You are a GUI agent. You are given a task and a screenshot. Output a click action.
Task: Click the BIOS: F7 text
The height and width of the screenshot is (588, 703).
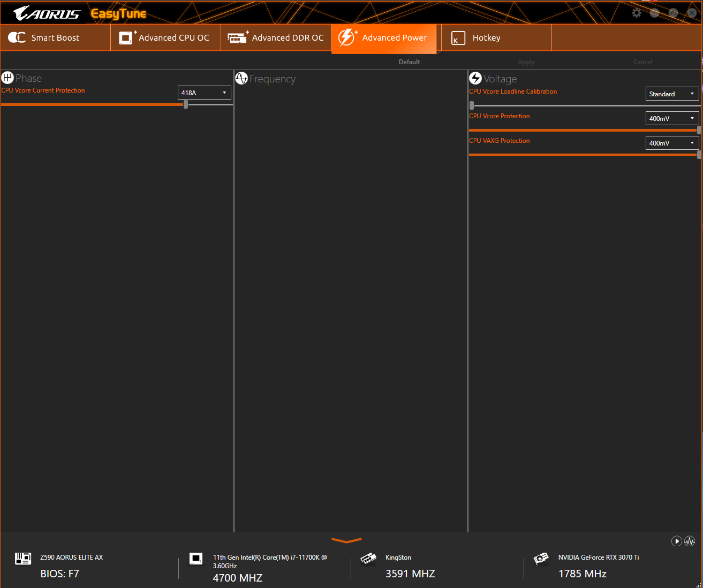click(59, 574)
